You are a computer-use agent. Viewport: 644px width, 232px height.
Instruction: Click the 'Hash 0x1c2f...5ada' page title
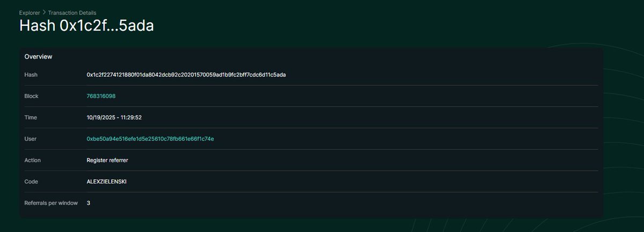click(x=86, y=26)
